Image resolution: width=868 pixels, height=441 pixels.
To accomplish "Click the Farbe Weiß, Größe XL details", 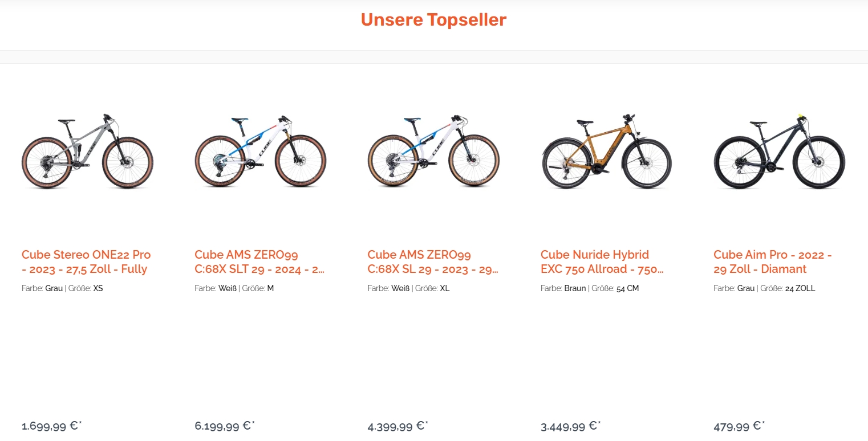I will (408, 288).
